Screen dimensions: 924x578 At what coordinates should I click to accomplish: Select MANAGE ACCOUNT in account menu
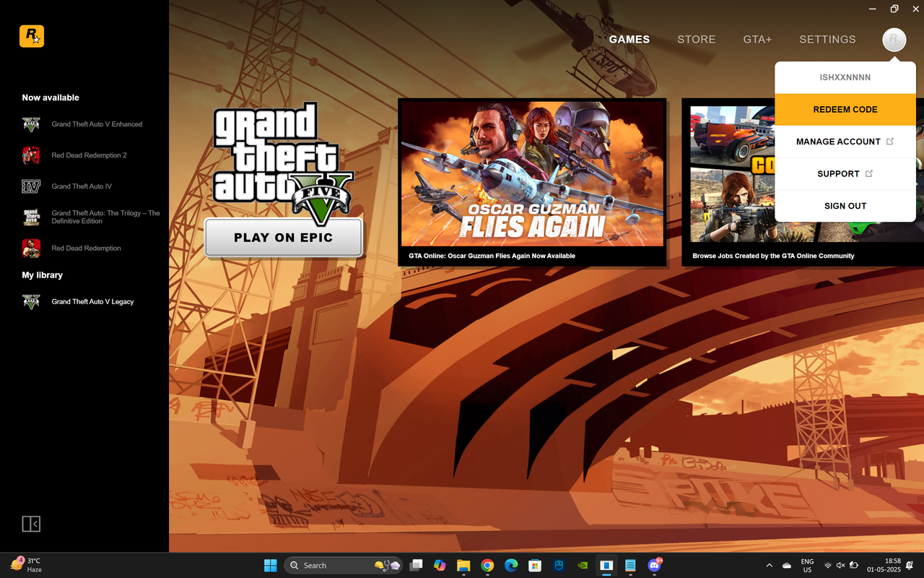point(845,142)
